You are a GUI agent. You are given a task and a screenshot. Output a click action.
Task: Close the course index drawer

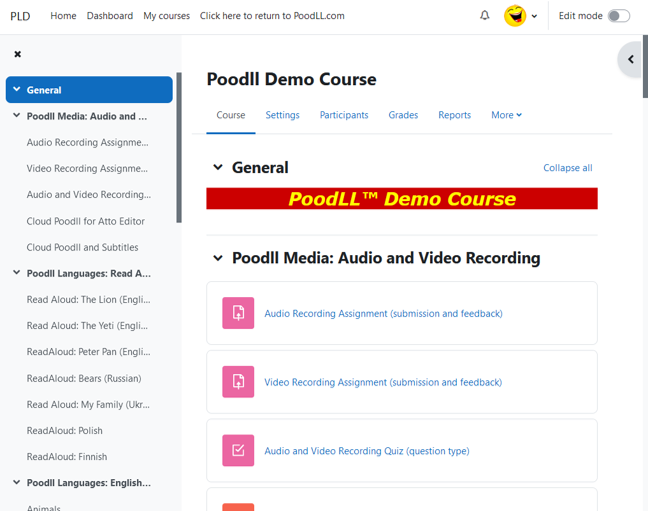click(17, 54)
